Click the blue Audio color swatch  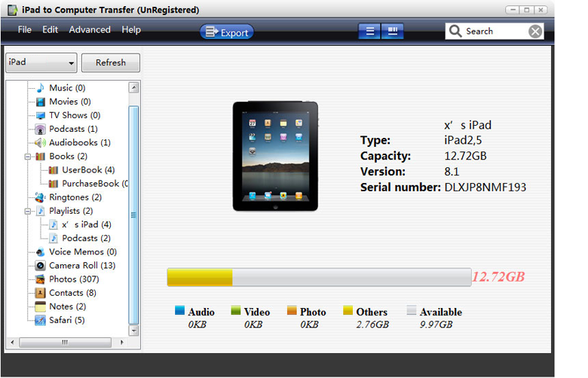click(179, 310)
